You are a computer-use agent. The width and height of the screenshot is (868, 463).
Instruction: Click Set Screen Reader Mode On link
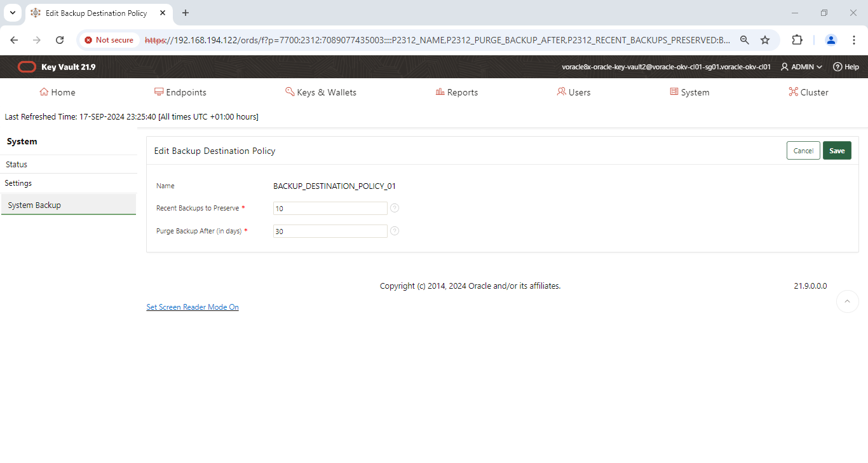[x=193, y=307]
